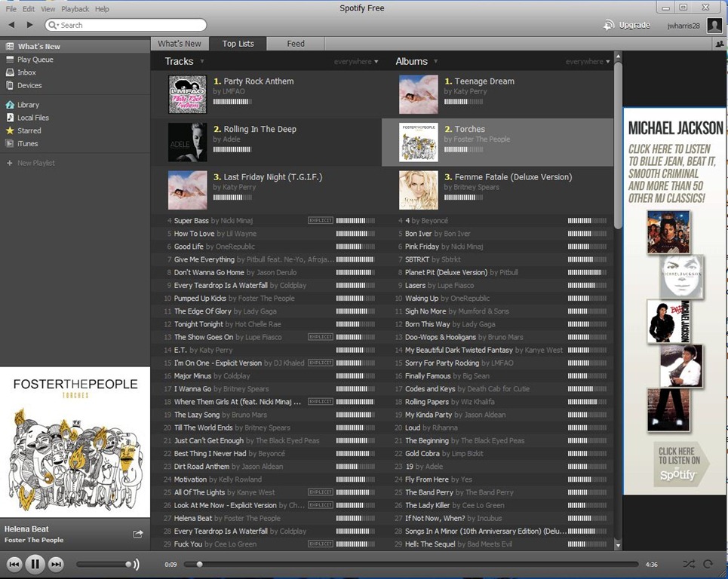Go forward with the right navigation arrow
This screenshot has width=728, height=579.
pos(29,25)
